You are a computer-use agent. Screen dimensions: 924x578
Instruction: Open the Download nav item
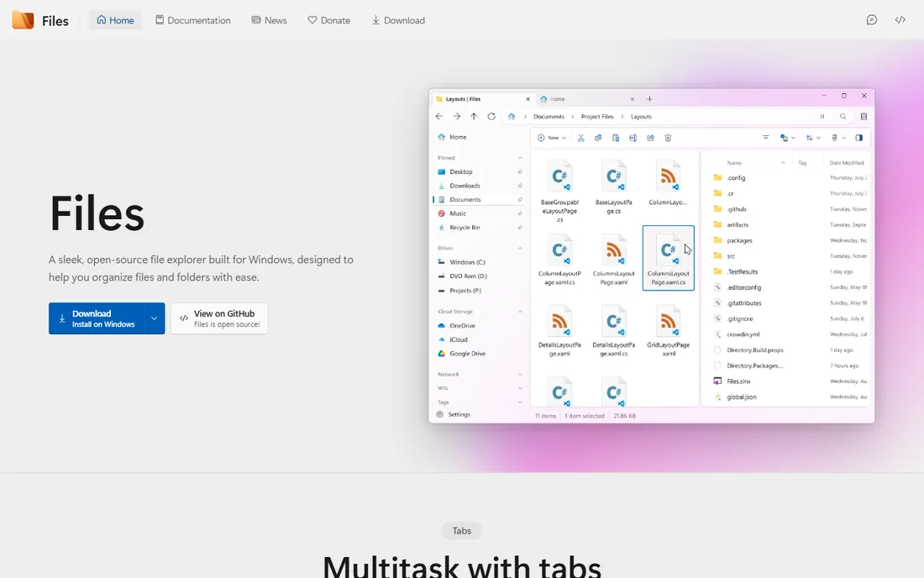398,20
